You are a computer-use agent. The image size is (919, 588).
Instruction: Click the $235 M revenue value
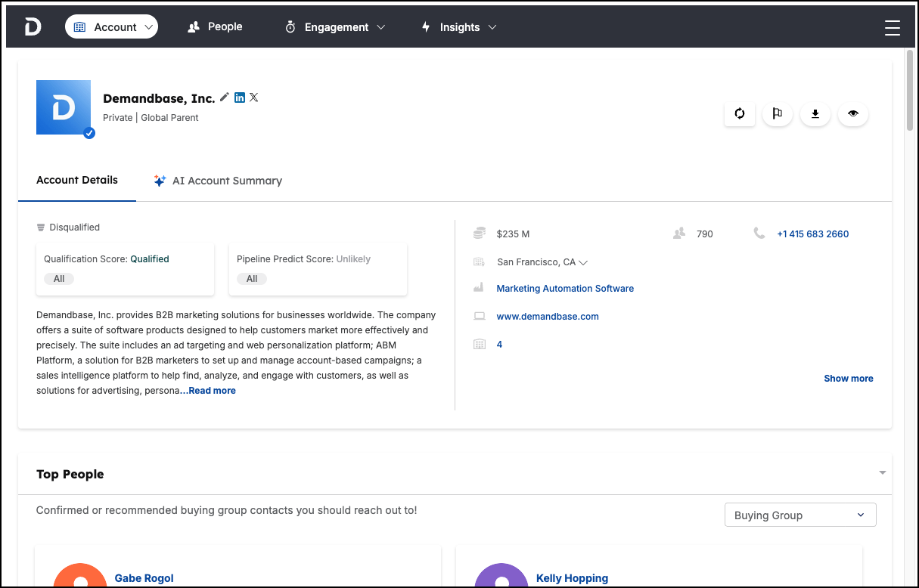coord(514,234)
